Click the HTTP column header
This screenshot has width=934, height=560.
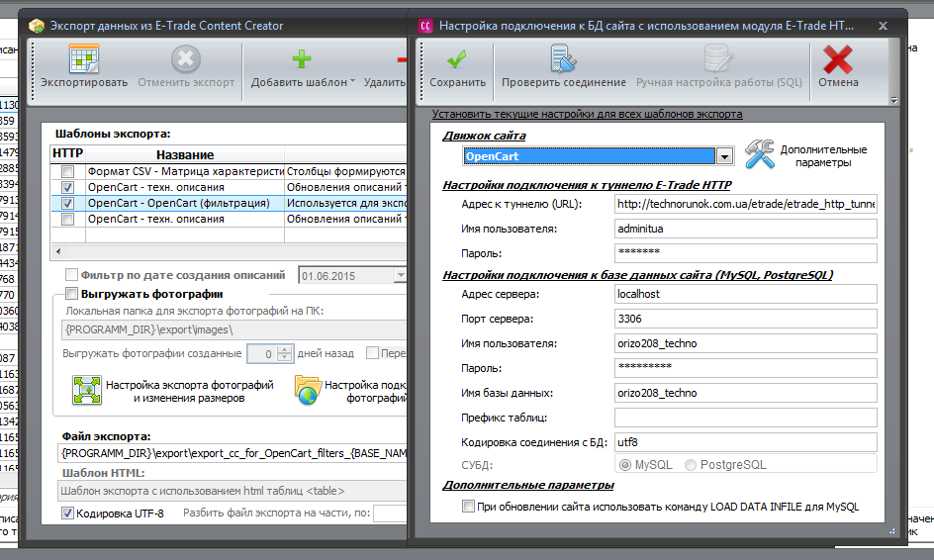[68, 153]
